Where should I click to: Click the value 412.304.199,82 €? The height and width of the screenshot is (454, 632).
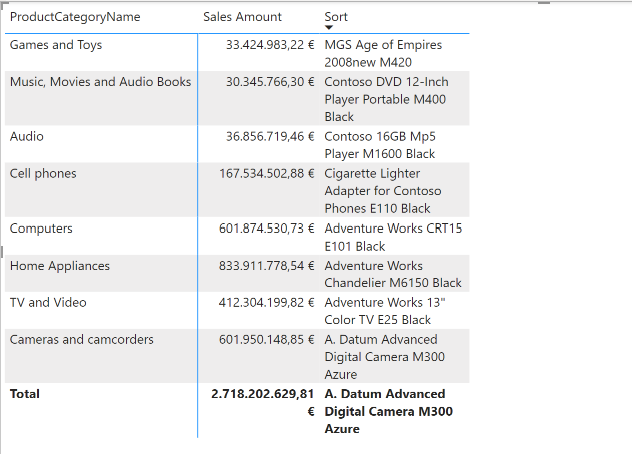pyautogui.click(x=266, y=302)
